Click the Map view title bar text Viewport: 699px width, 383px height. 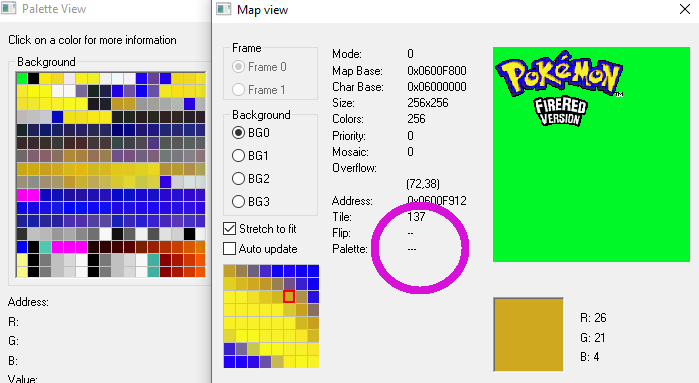(263, 10)
